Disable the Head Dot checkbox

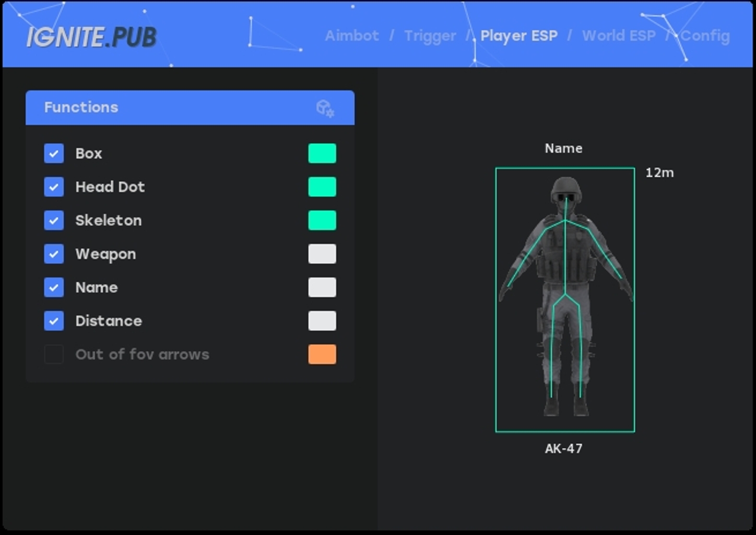tap(54, 187)
